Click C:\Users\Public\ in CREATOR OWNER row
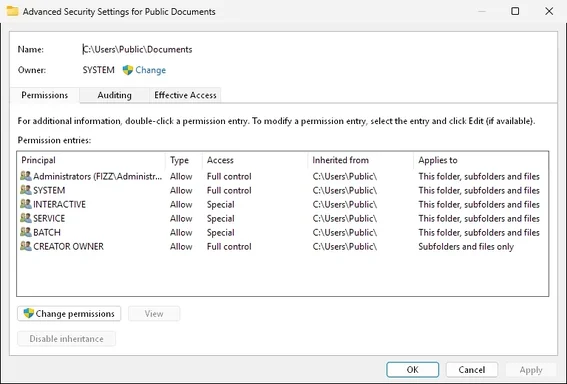 pyautogui.click(x=345, y=246)
